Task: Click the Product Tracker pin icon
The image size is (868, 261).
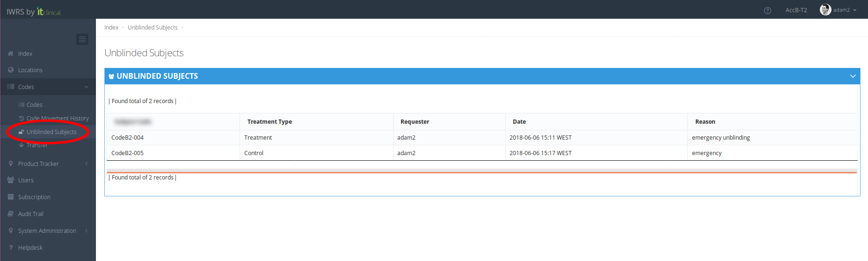Action: (10, 164)
